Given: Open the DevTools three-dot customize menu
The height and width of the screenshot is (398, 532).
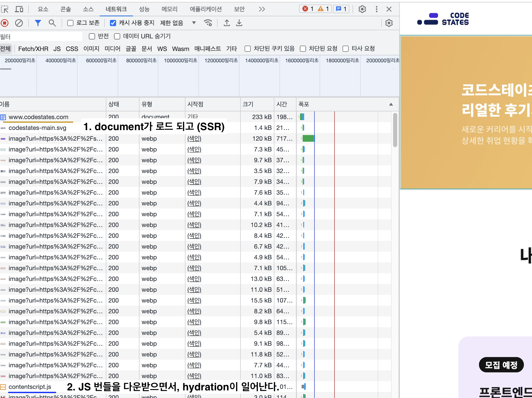Looking at the screenshot, I should [x=376, y=9].
